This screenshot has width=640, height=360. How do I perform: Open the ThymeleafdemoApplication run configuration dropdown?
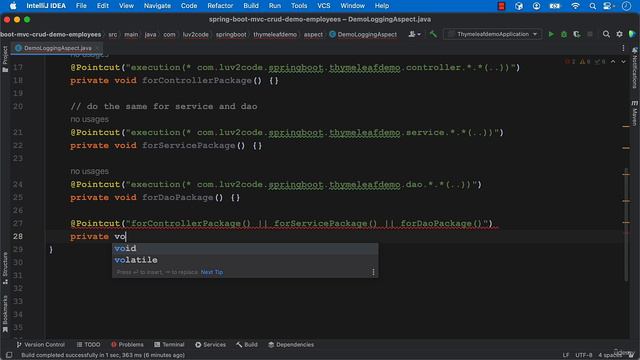(493, 34)
